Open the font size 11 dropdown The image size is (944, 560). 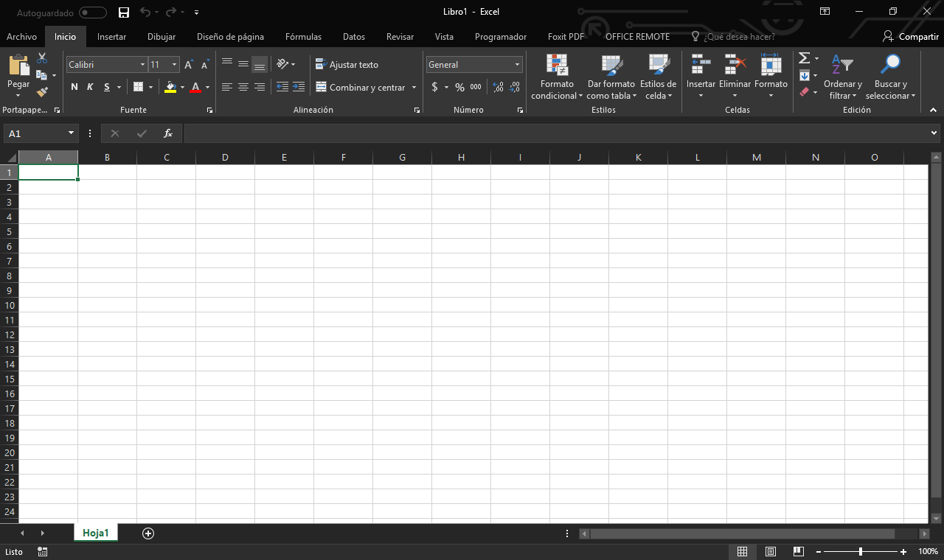[174, 65]
